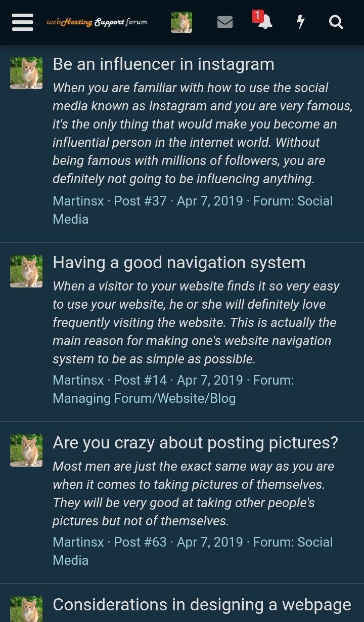Open "Are you crazy about posting pictures?" thread
Screen dimensions: 364x622
[x=195, y=443]
